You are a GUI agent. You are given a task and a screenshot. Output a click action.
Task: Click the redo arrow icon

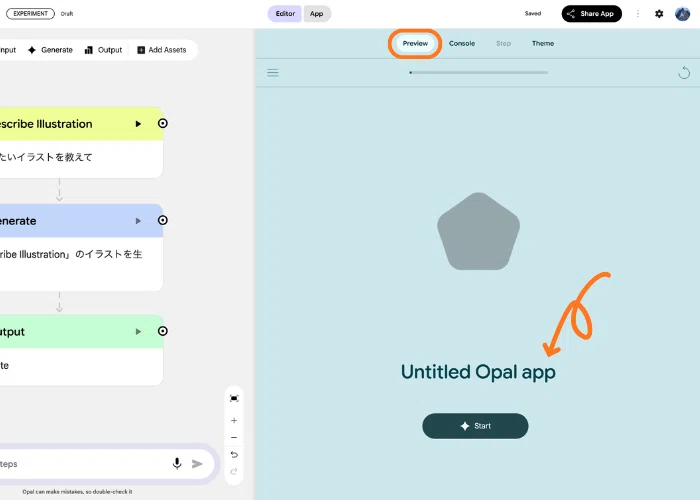(x=234, y=471)
